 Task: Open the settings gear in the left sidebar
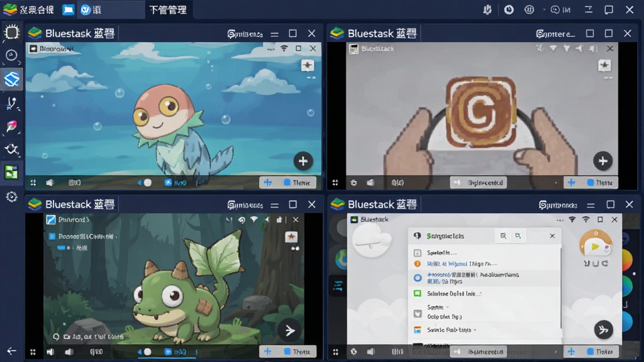click(11, 197)
